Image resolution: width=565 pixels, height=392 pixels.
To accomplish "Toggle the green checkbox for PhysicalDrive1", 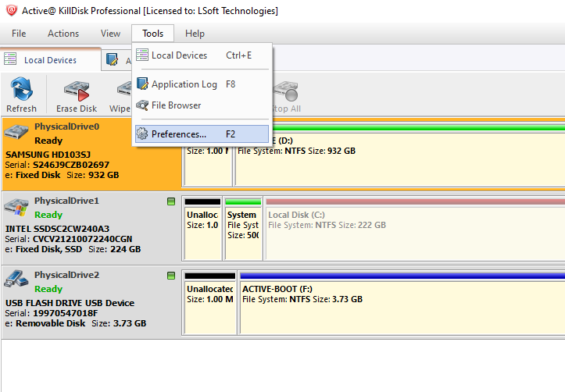I will [x=171, y=201].
